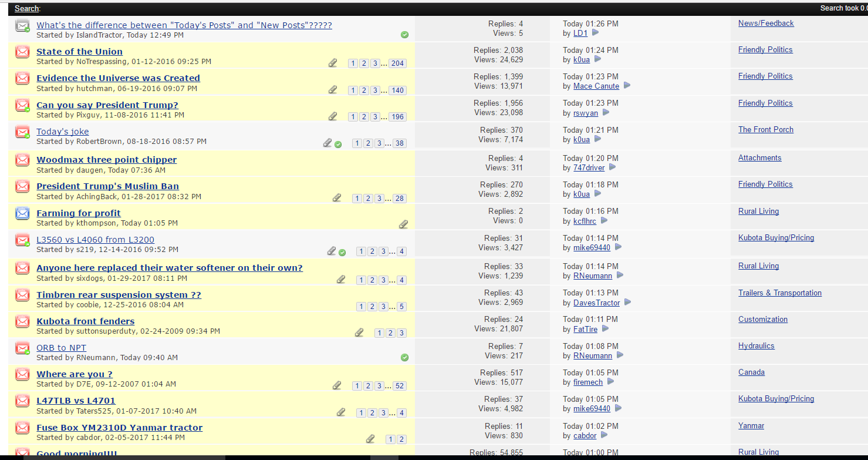The height and width of the screenshot is (460, 868).
Task: View the profile of user FatTire
Action: coord(585,329)
